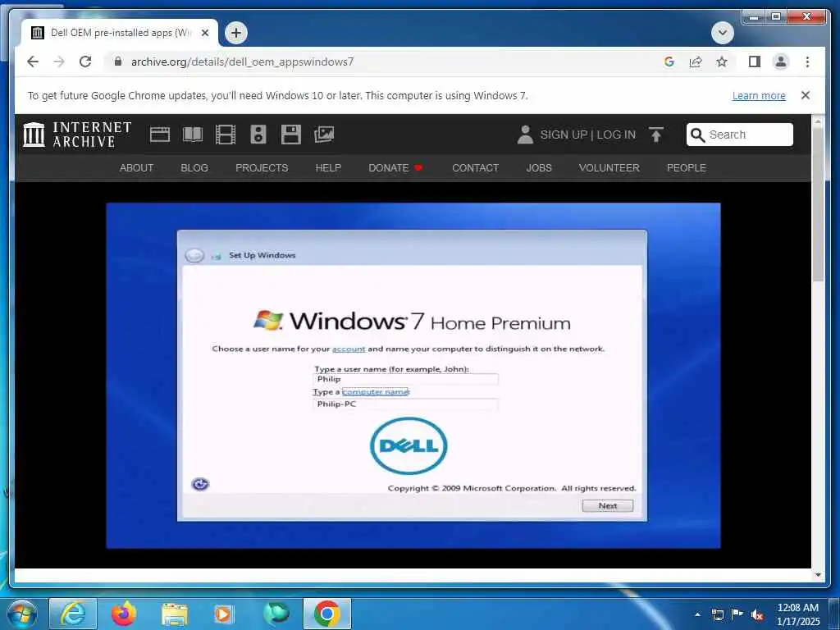Click the address bar URL
Viewport: 840px width, 630px height.
(242, 62)
